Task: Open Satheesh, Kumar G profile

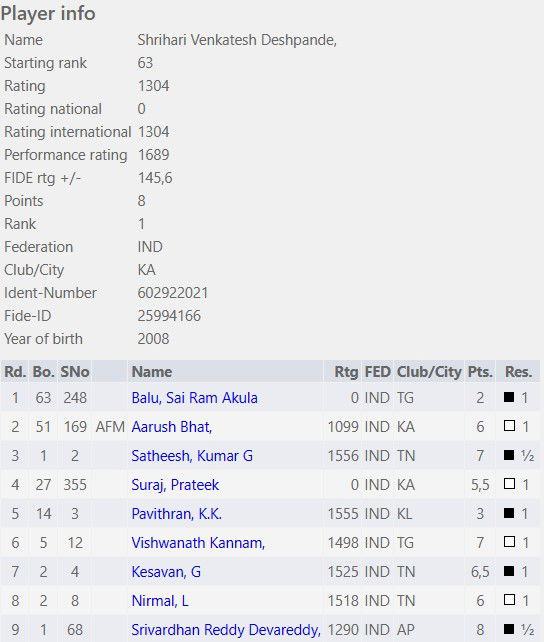Action: point(192,456)
